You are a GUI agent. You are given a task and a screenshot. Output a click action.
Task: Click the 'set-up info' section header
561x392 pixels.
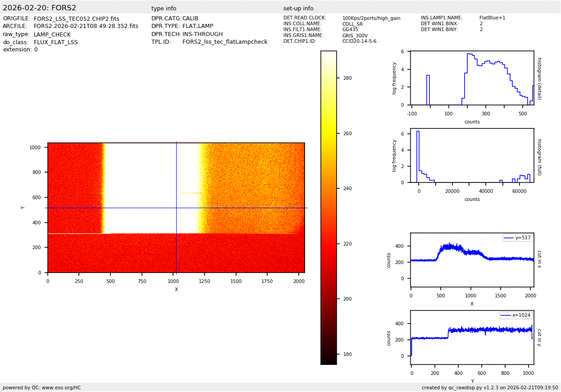pyautogui.click(x=298, y=9)
